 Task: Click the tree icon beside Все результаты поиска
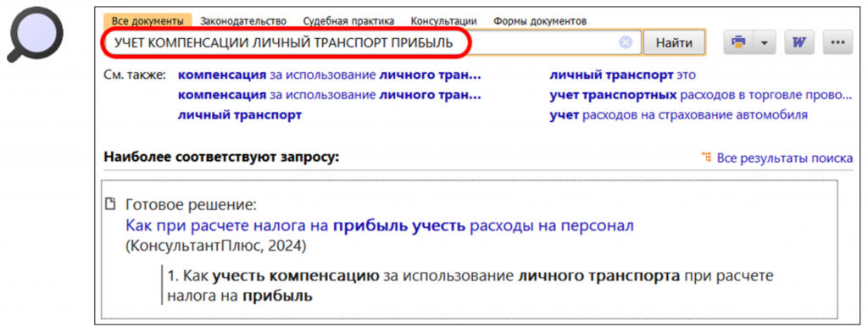tap(706, 158)
